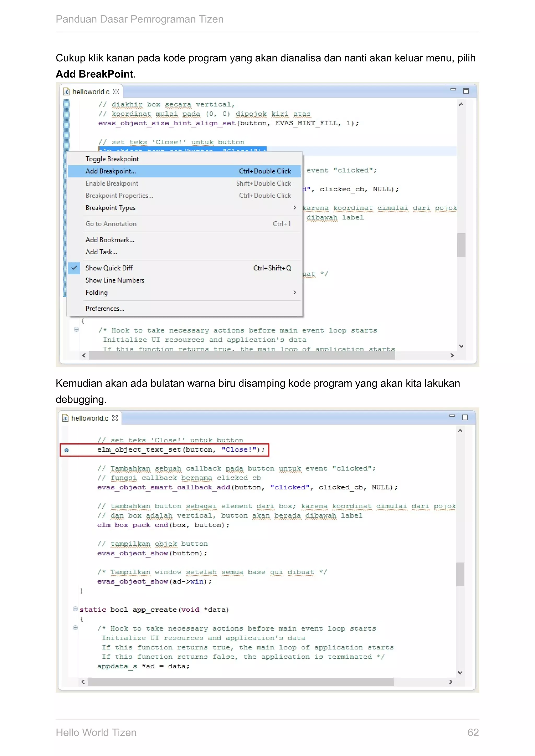Image resolution: width=535 pixels, height=756 pixels.
Task: Collapse static bool app_create fold
Action: (75, 609)
